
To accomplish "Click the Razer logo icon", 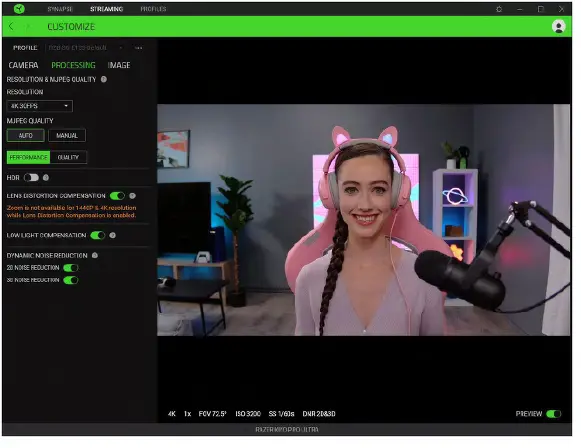I will click(x=19, y=9).
